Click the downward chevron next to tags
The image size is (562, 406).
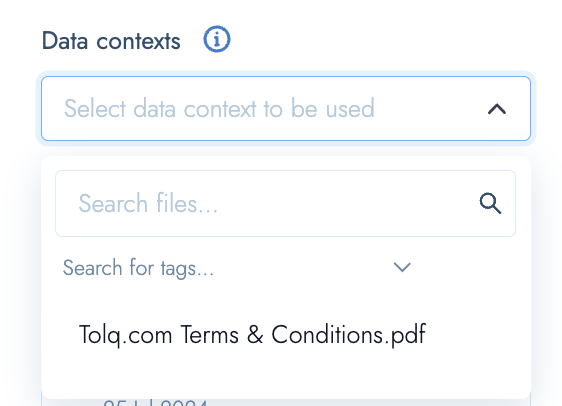(402, 267)
